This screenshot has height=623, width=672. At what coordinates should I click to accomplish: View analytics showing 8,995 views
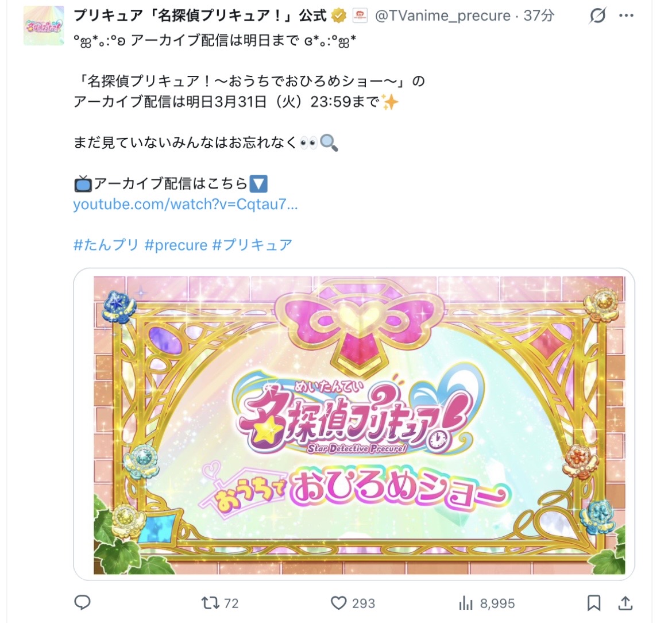486,603
